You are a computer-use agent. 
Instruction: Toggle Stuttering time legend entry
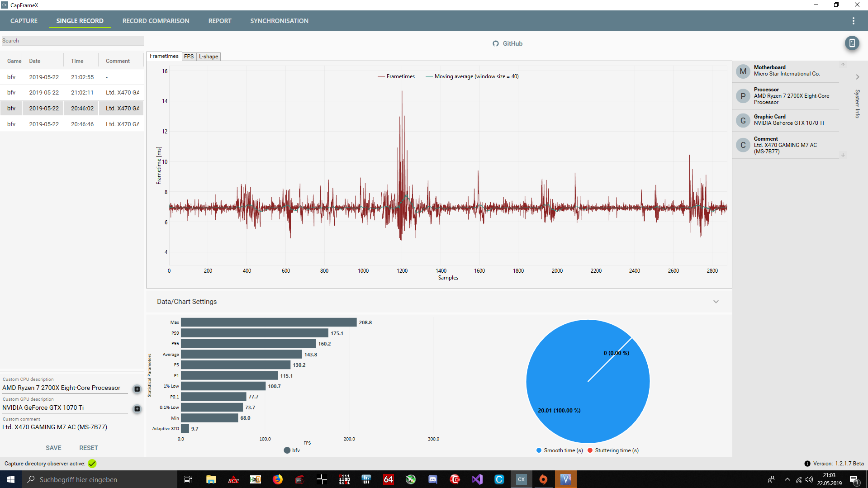click(613, 450)
